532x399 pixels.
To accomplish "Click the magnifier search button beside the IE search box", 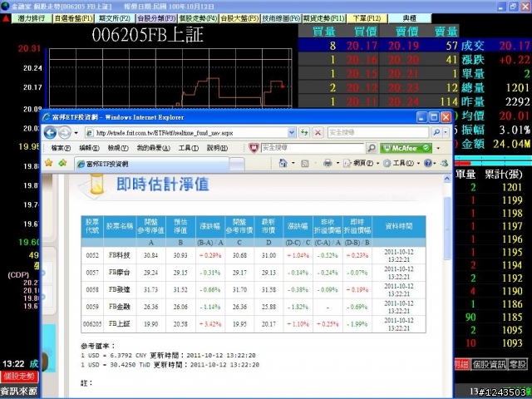I will click(x=436, y=132).
